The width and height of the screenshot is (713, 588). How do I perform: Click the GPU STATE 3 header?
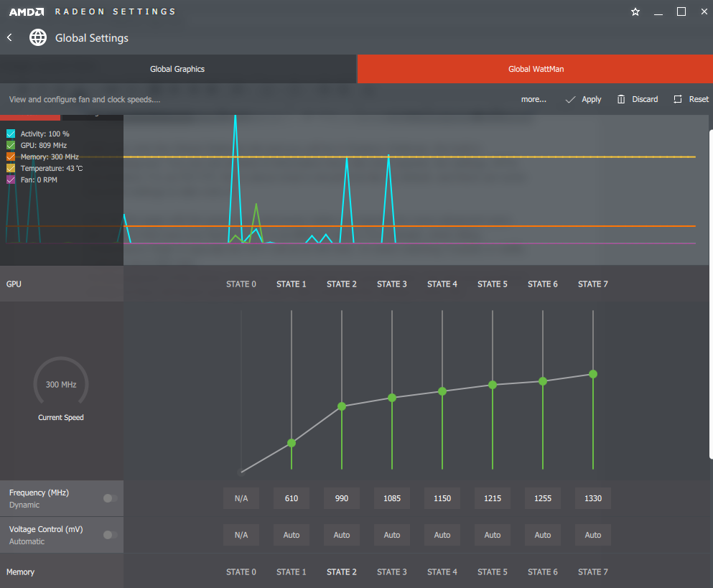(392, 284)
